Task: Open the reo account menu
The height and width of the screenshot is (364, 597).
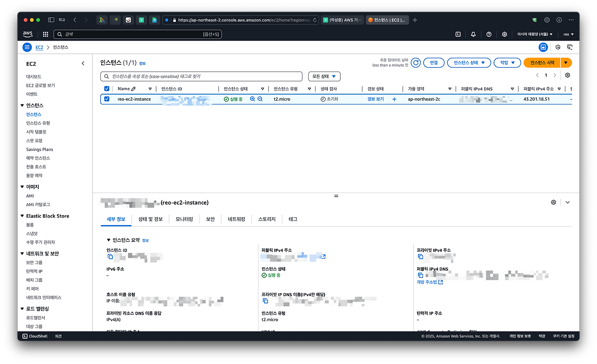Action: coord(568,34)
